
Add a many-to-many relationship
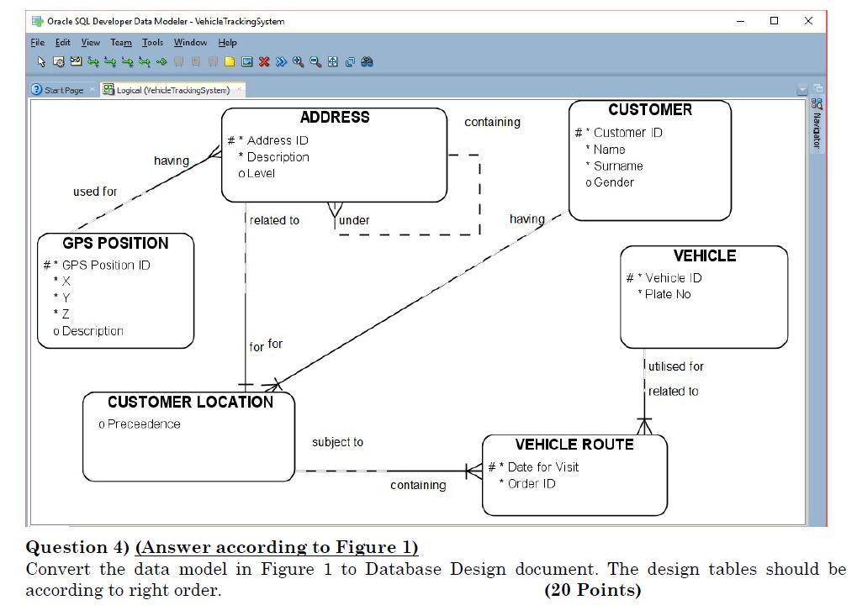(x=93, y=61)
